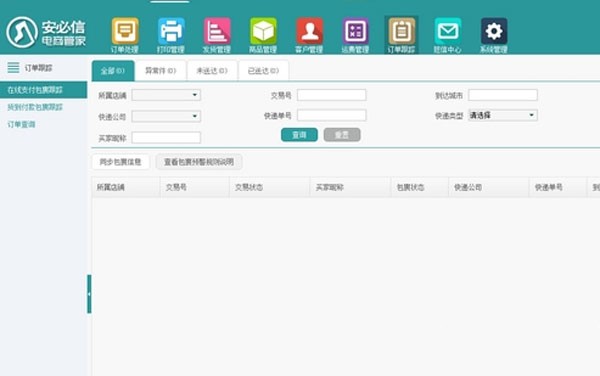Switch to the 已送达 (0) tab

click(263, 71)
